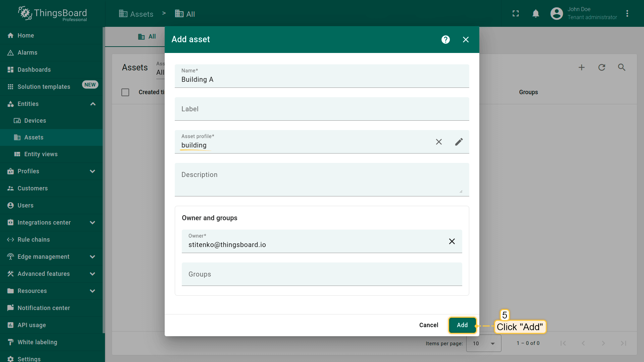Toggle fullscreen mode icon

pos(516,13)
